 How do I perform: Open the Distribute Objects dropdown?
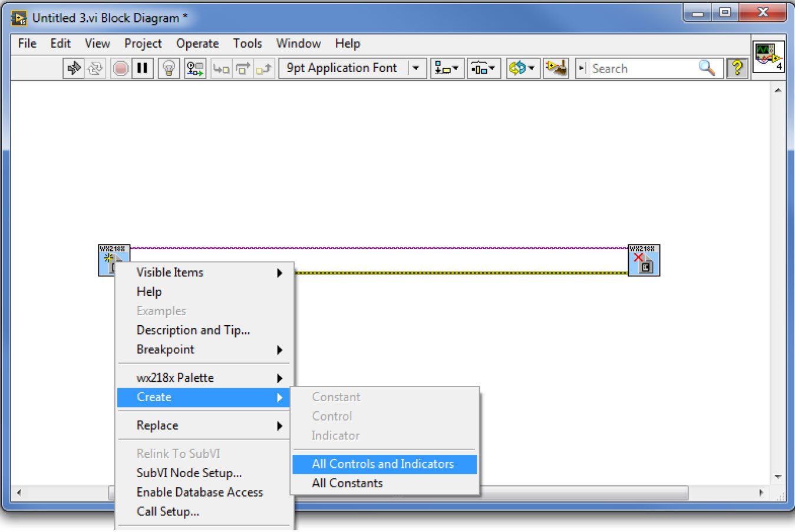click(x=483, y=68)
